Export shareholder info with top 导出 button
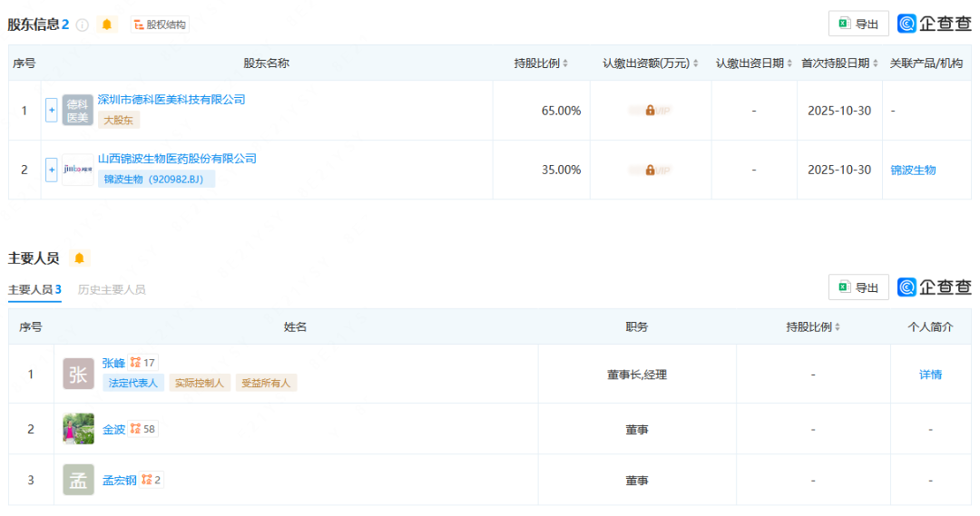The height and width of the screenshot is (516, 980). coord(858,24)
